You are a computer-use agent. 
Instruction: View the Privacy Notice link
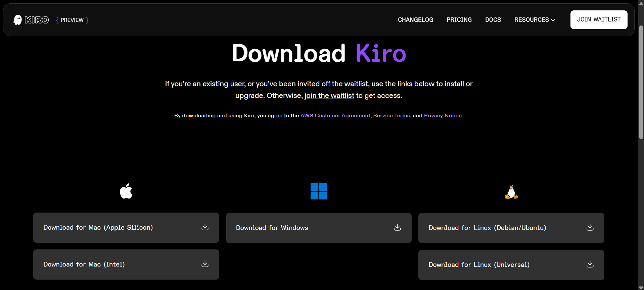tap(443, 116)
